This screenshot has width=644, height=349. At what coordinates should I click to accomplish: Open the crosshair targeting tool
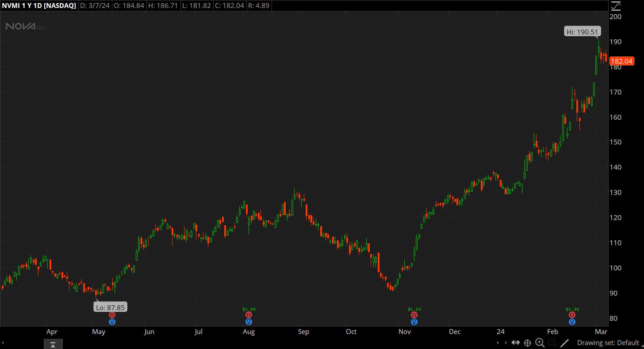pos(528,342)
